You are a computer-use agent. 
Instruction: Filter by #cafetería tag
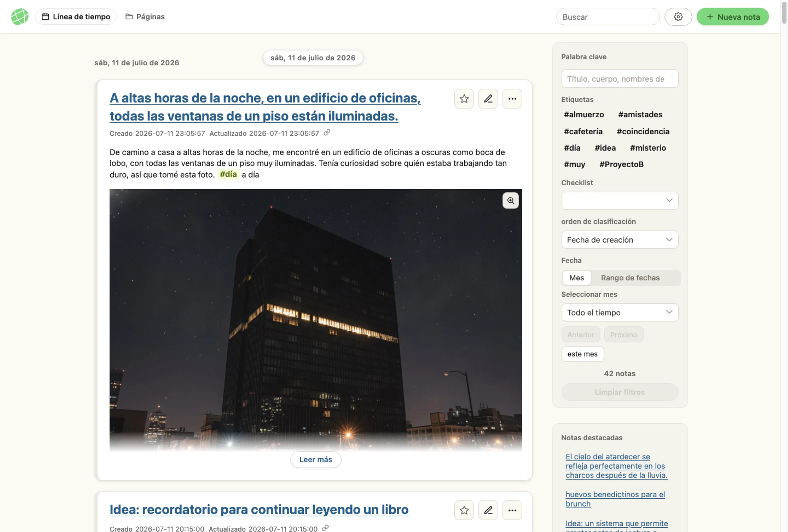[x=583, y=132]
